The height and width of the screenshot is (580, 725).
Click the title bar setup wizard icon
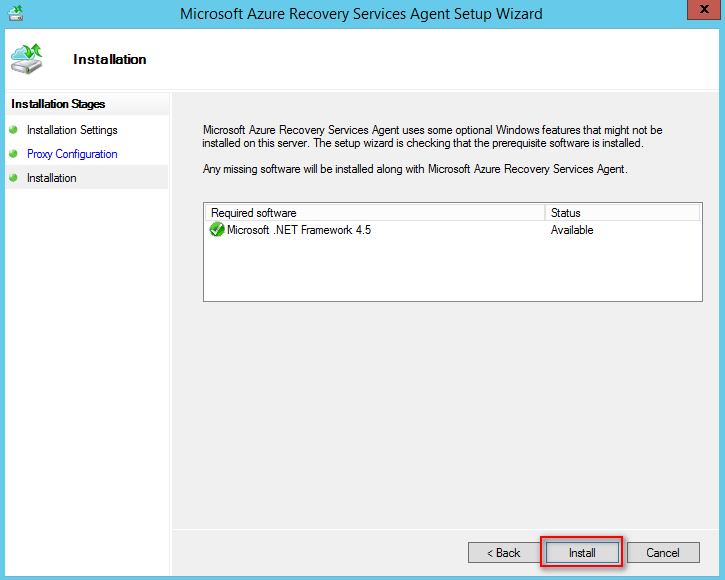click(x=16, y=13)
